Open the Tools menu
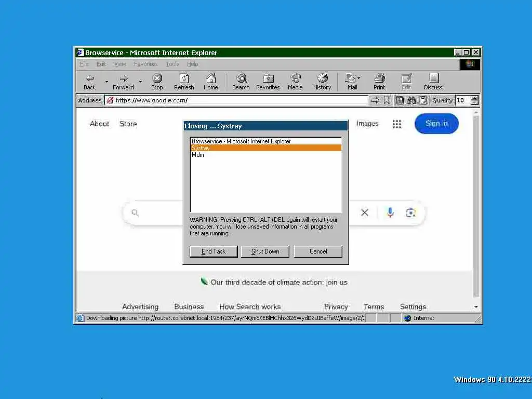This screenshot has height=399, width=532. click(x=172, y=64)
